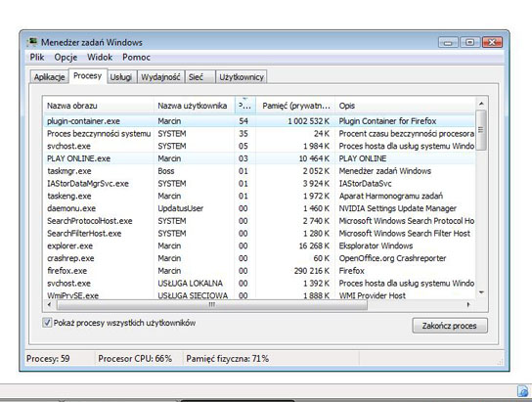Minimize the Task Manager window

tap(448, 42)
